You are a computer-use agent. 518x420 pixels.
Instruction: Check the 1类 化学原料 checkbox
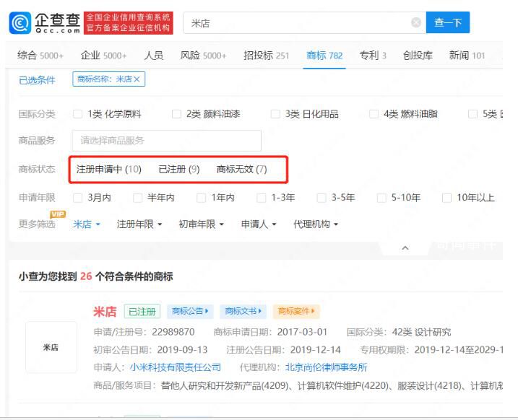point(77,114)
